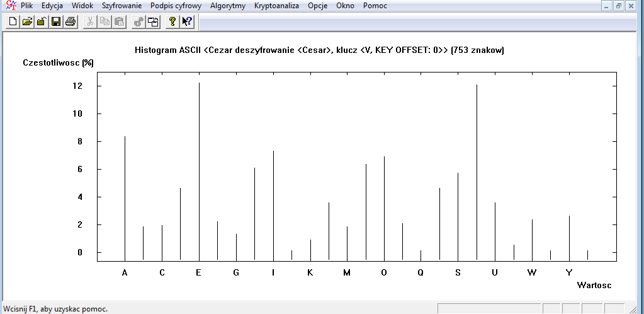Click the open file folder icon

[27, 21]
